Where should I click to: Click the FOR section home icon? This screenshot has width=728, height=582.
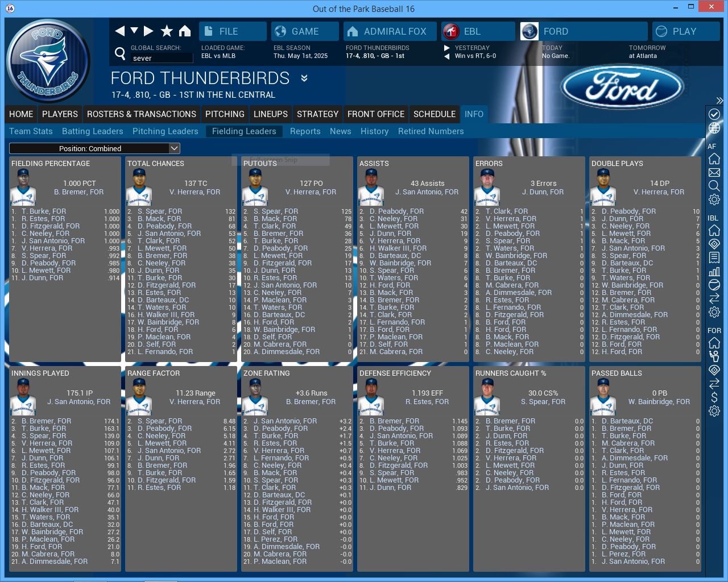[714, 343]
